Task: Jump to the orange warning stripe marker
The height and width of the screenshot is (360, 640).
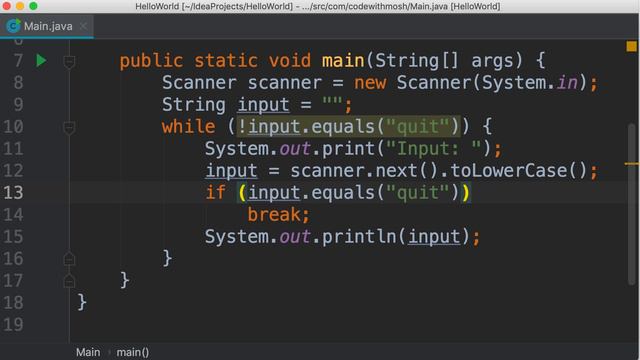Action: tap(631, 164)
